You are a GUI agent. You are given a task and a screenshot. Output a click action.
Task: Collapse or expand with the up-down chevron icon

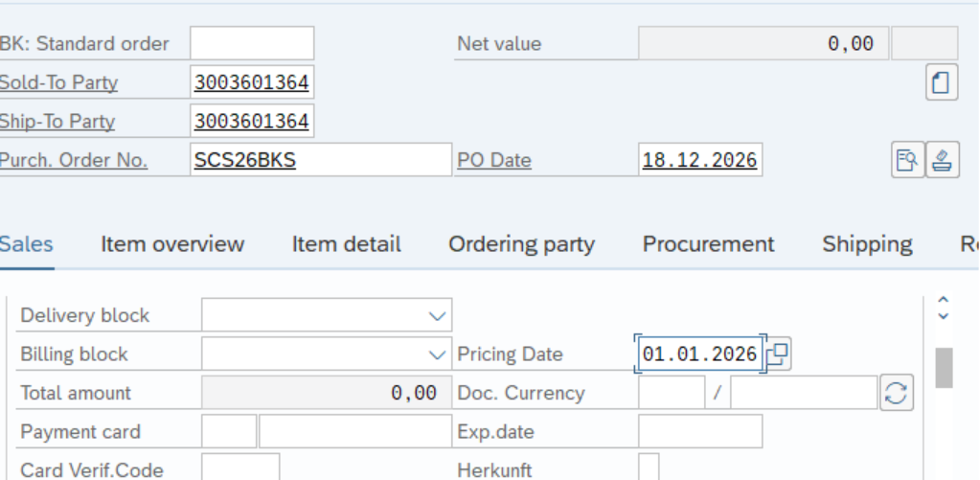click(944, 309)
